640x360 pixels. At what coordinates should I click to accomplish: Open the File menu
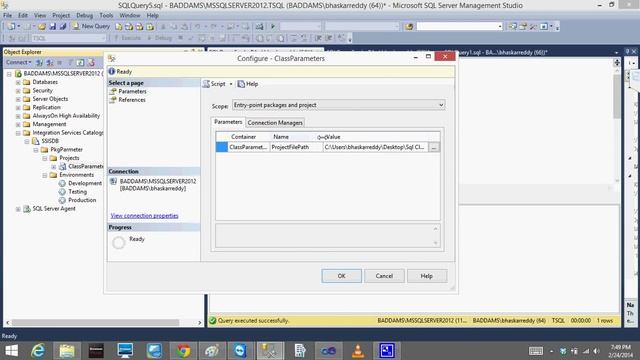click(x=8, y=15)
